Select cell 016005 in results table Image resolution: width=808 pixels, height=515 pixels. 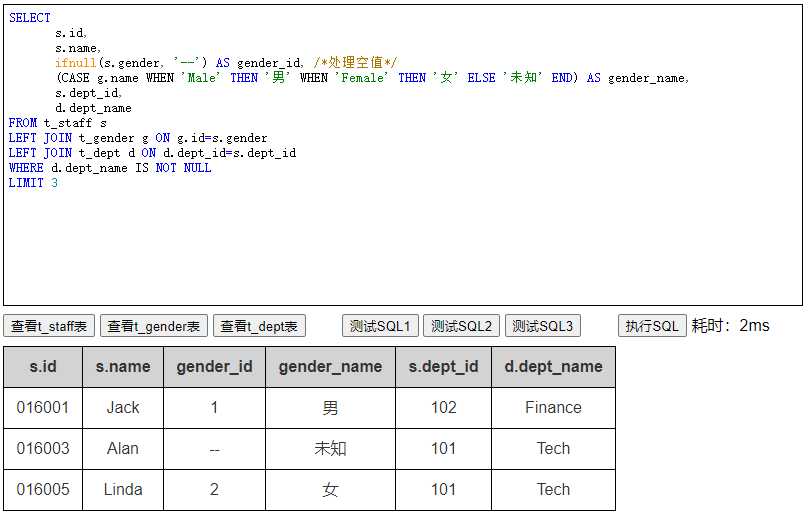43,489
